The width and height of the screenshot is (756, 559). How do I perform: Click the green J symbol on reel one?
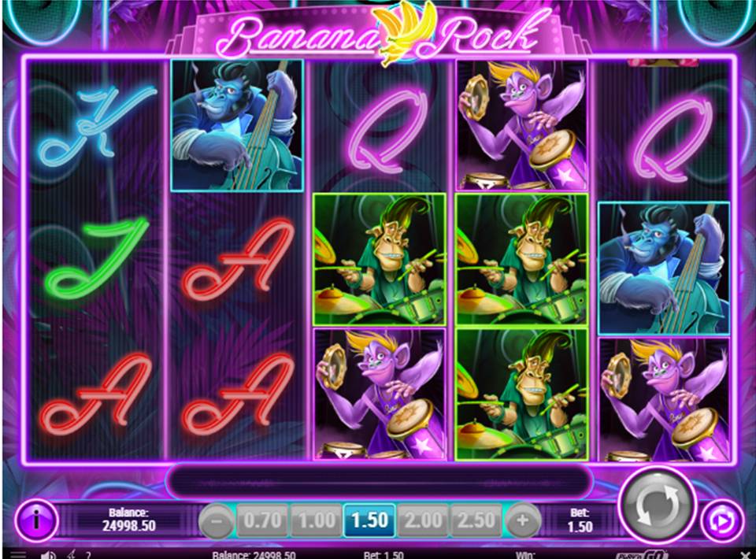point(96,259)
